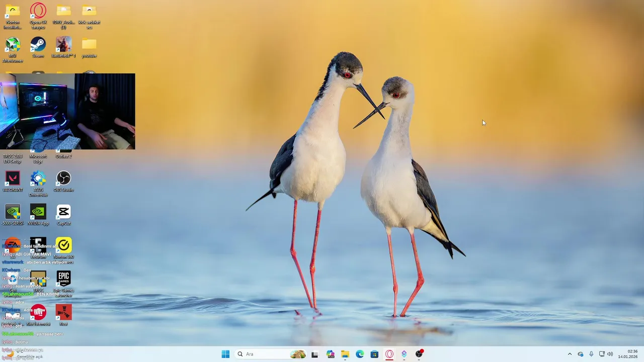Open the 1DRV_Audi folder on desktop

coord(63,16)
